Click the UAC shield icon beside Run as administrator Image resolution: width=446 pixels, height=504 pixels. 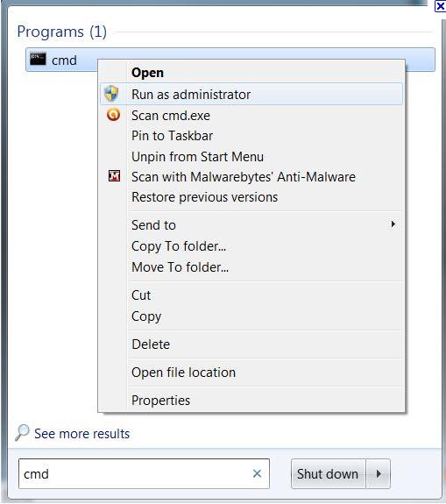pyautogui.click(x=111, y=94)
